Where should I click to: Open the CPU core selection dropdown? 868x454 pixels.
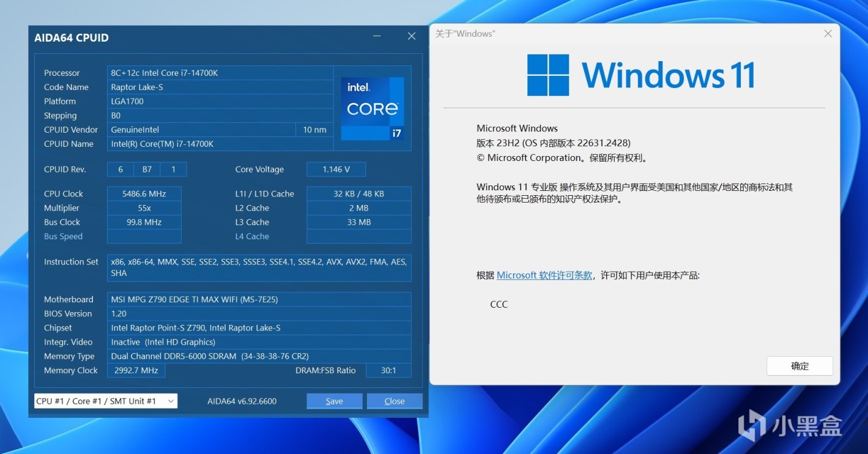tap(106, 401)
